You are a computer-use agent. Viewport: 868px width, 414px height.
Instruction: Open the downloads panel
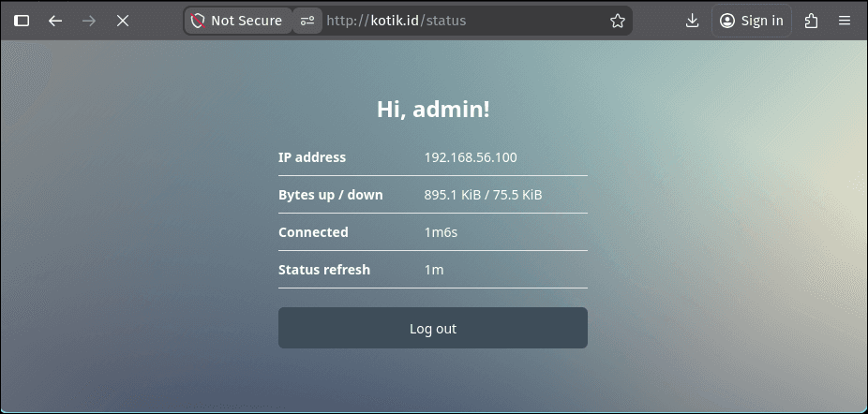click(693, 21)
